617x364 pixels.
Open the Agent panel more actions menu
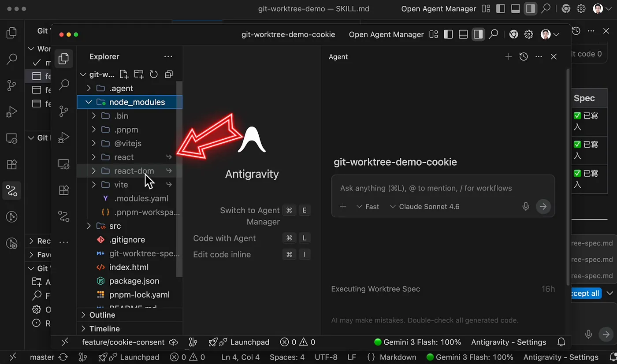[539, 56]
